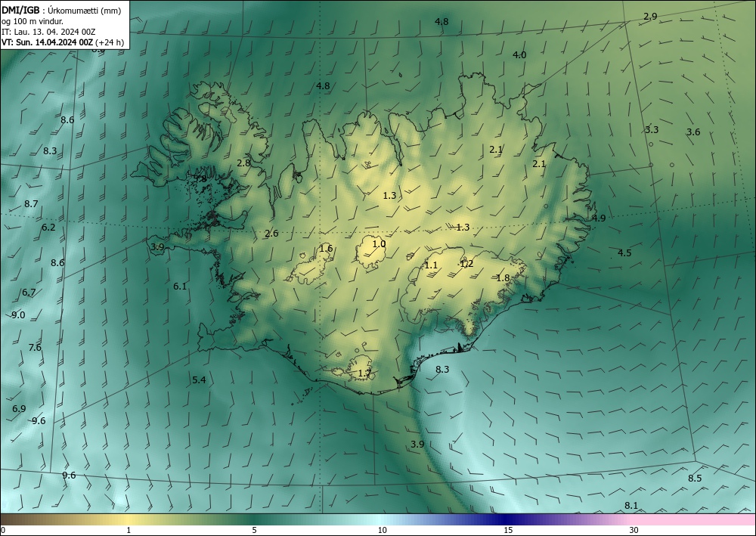
Task: Click the 4.9 value label
Action: pos(599,218)
